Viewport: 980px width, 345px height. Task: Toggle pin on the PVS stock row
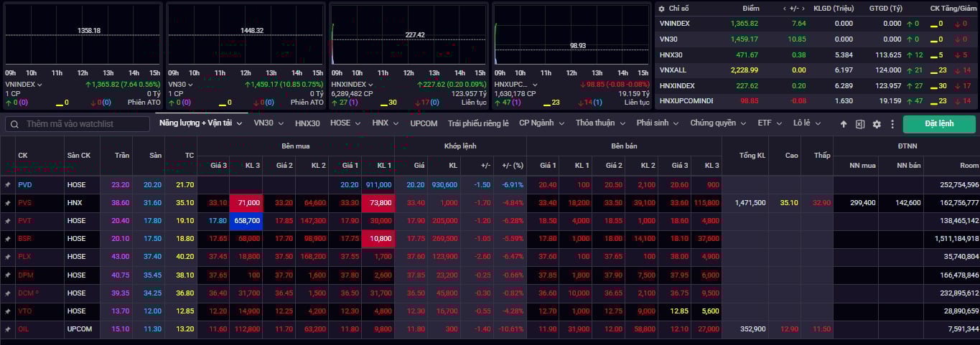point(8,203)
